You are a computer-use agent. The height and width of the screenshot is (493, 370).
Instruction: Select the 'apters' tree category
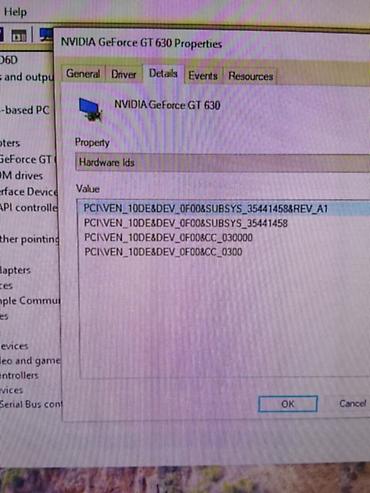pyautogui.click(x=15, y=270)
